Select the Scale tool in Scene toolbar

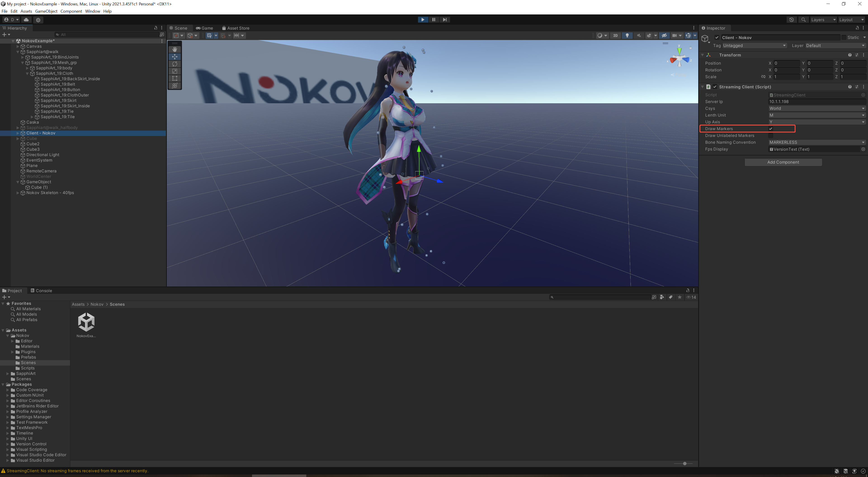(x=175, y=71)
